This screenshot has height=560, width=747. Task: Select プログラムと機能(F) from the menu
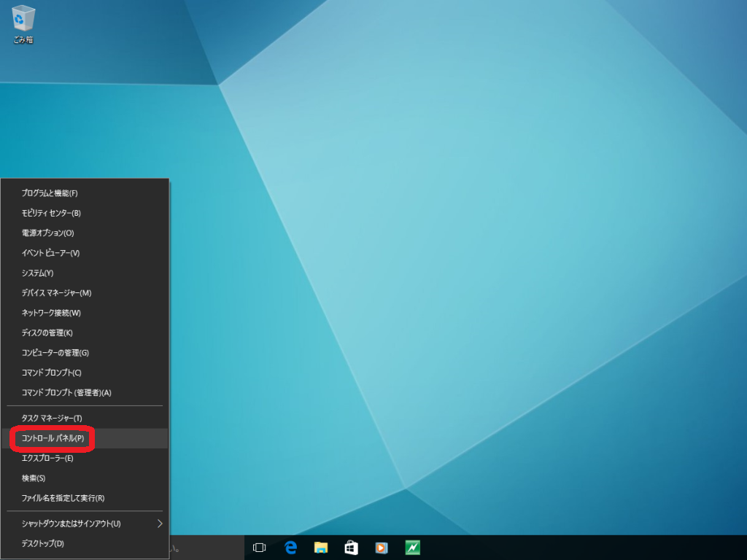point(85,192)
